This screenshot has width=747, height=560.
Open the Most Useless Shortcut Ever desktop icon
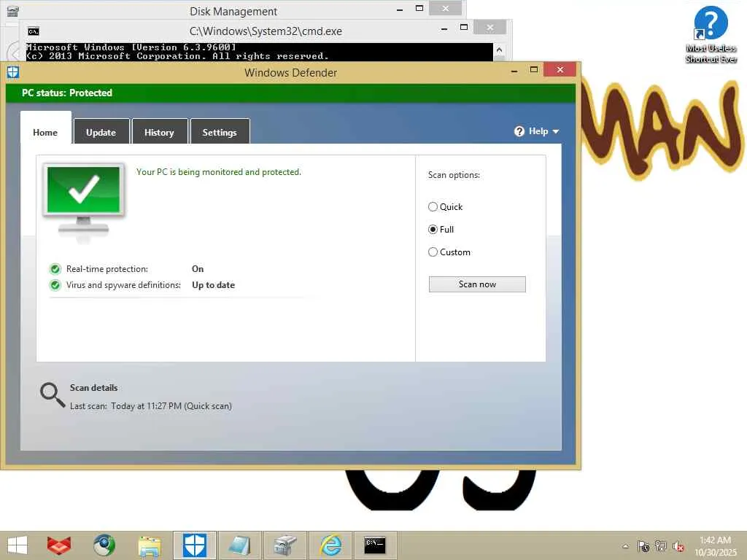pyautogui.click(x=711, y=34)
